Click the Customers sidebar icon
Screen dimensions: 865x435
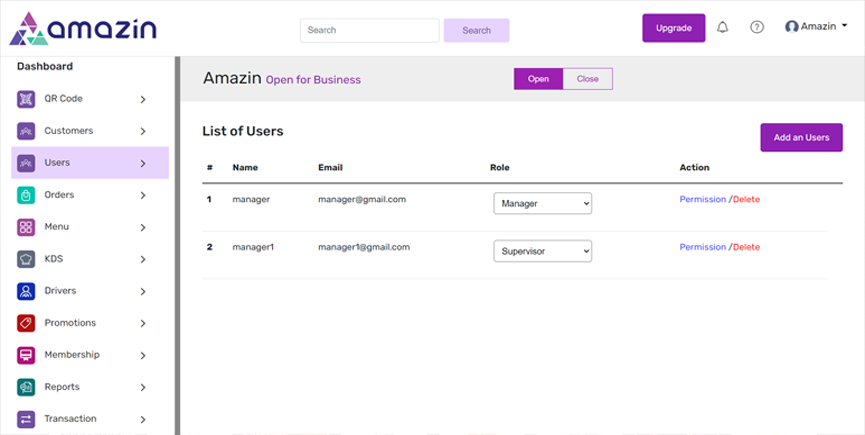[x=26, y=131]
